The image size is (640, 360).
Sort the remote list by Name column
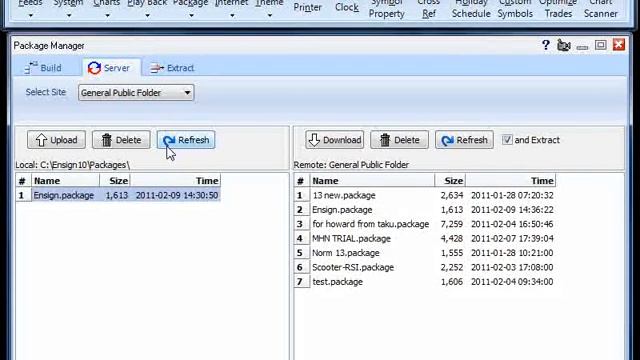click(x=372, y=181)
